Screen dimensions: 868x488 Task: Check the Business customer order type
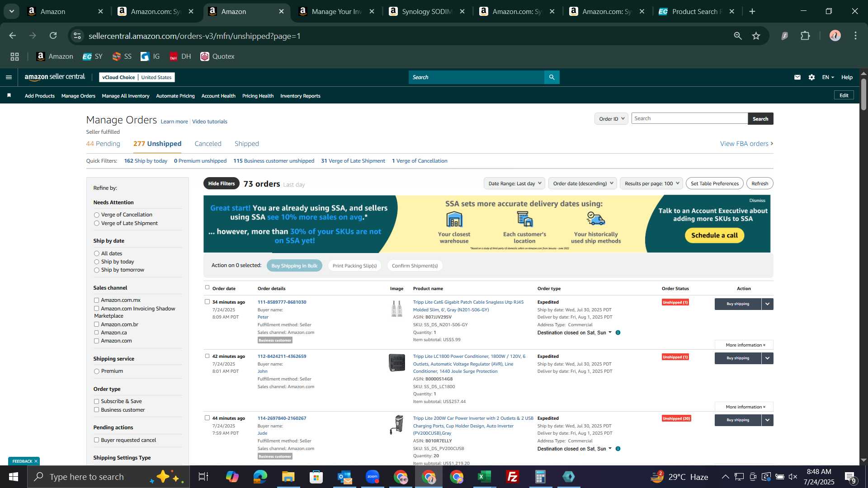[x=96, y=410]
